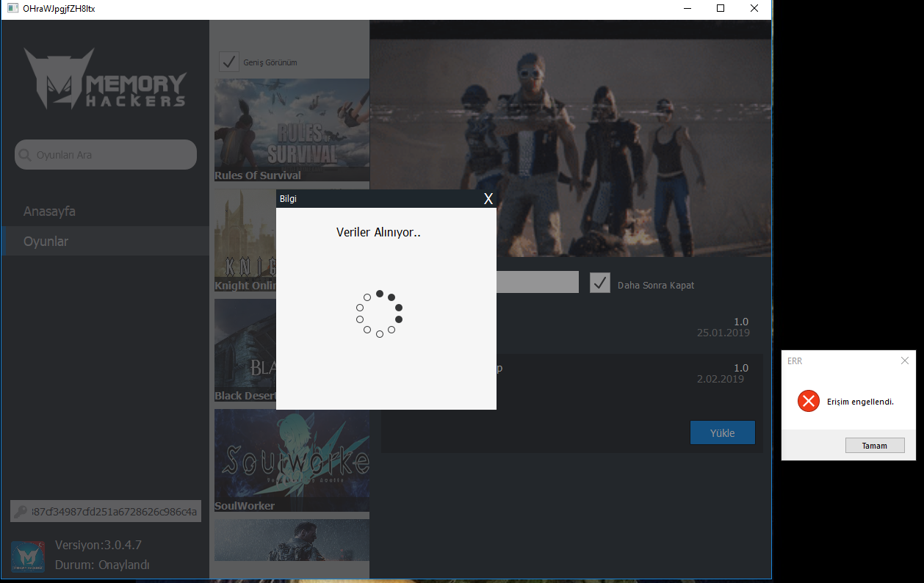Viewport: 924px width, 583px height.
Task: Click the search magnifier icon
Action: (x=25, y=155)
